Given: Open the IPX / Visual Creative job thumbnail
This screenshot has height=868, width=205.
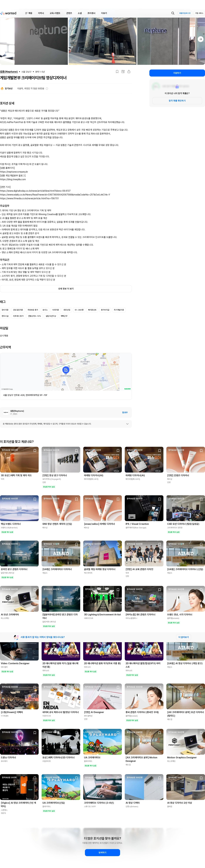Looking at the screenshot, I should tap(144, 508).
